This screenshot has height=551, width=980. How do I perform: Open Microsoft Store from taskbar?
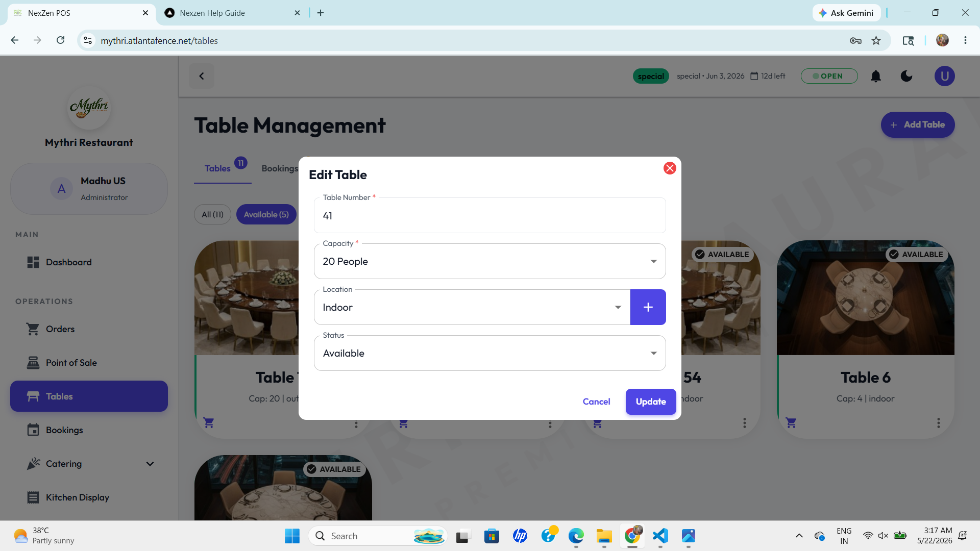492,536
